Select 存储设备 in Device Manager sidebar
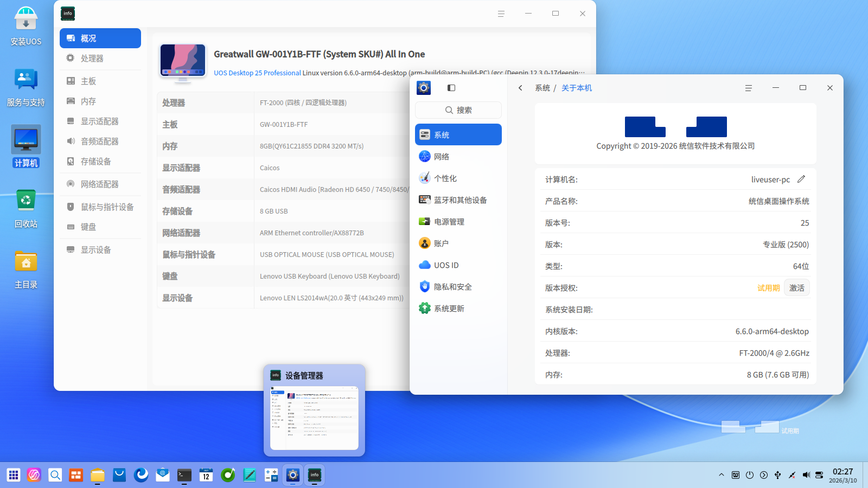868x488 pixels. pyautogui.click(x=100, y=162)
